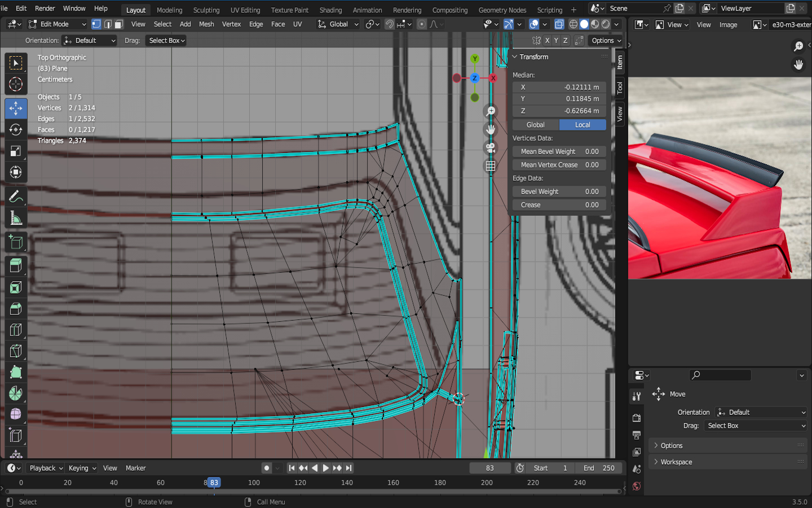Select the Cursor tool in the toolbar
Viewport: 812px width, 508px height.
(16, 85)
